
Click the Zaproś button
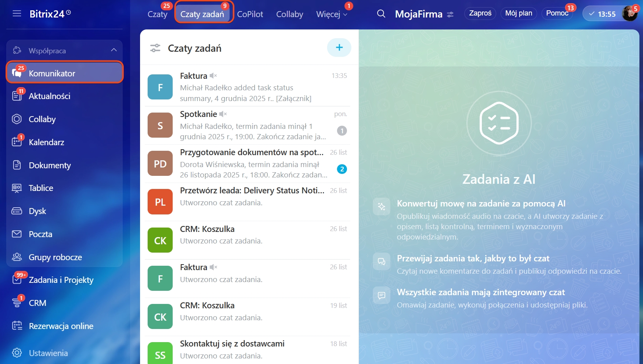point(480,13)
